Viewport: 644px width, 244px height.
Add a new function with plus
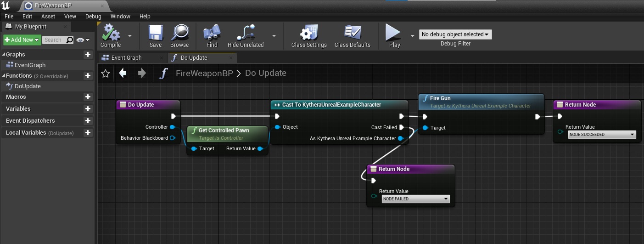(x=88, y=76)
